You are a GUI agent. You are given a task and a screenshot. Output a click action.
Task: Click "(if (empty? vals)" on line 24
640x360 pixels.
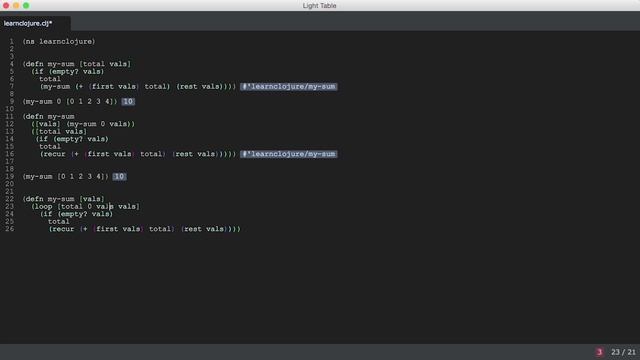(x=77, y=214)
